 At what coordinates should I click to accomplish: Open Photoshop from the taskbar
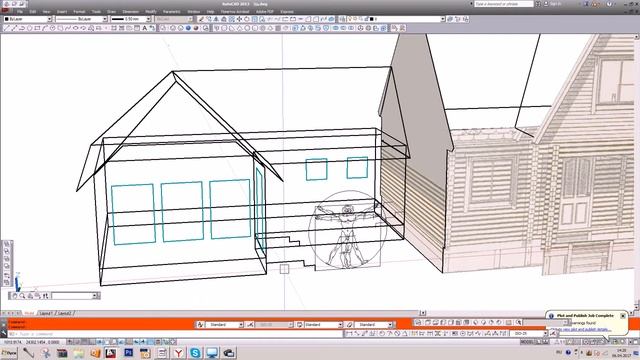click(x=129, y=353)
